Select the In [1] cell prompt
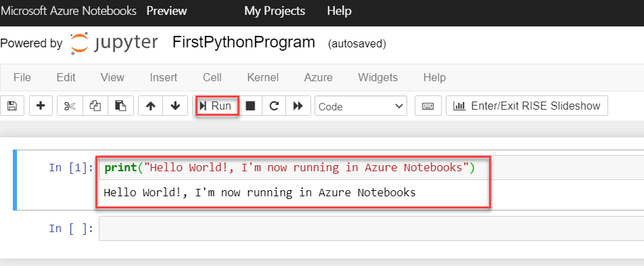Image resolution: width=644 pixels, height=266 pixels. [71, 168]
